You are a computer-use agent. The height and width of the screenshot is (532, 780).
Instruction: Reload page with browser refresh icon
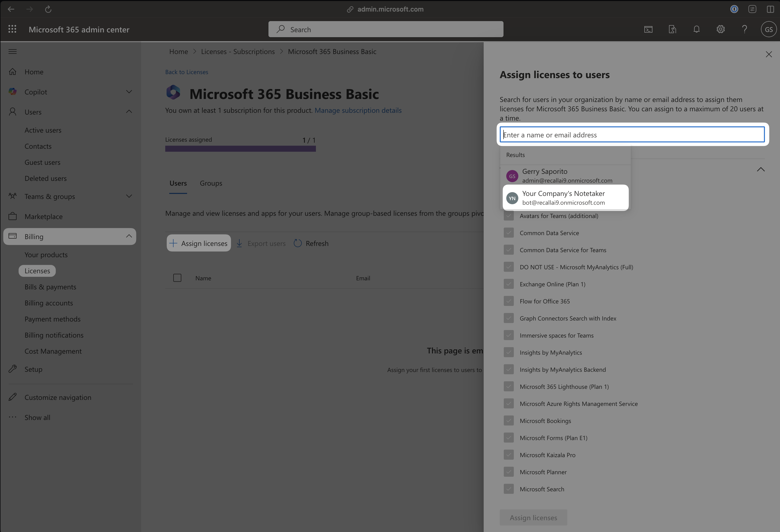click(x=48, y=9)
